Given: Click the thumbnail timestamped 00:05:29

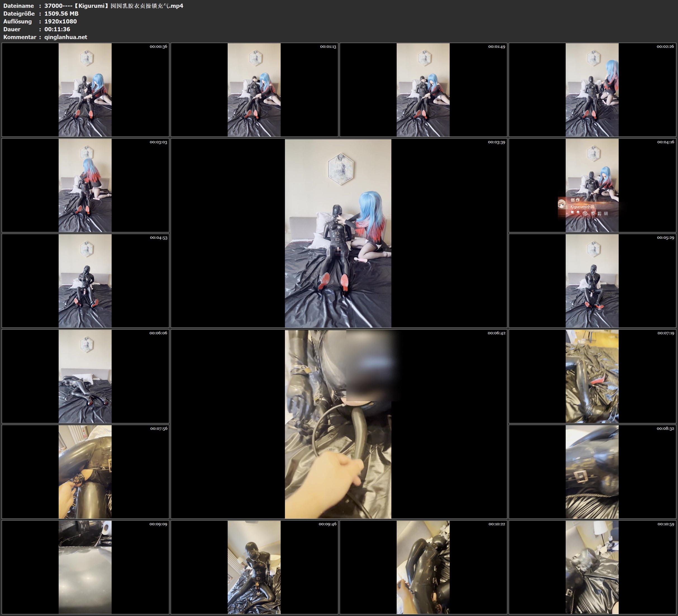Looking at the screenshot, I should (x=592, y=281).
